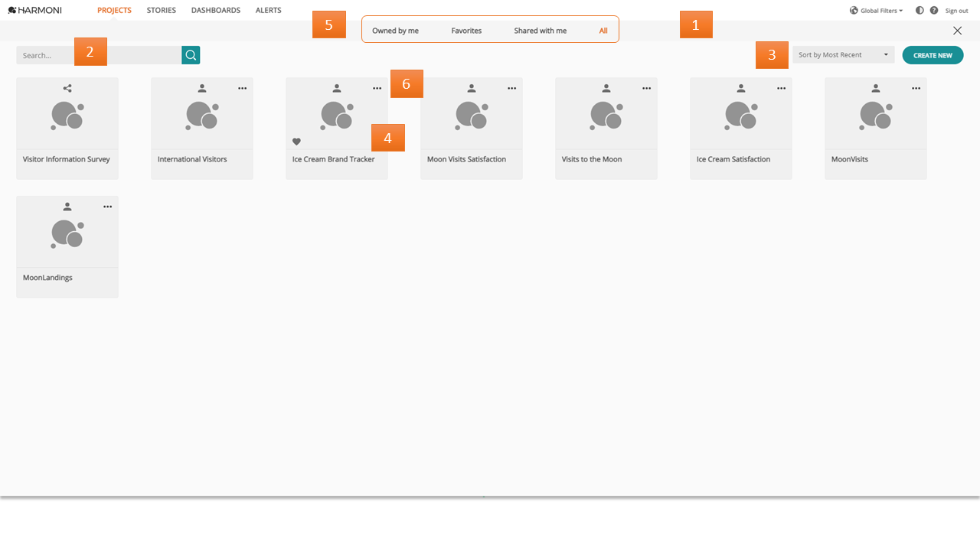The image size is (980, 551).
Task: Click owner icon on International Visitors card
Action: pyautogui.click(x=202, y=88)
